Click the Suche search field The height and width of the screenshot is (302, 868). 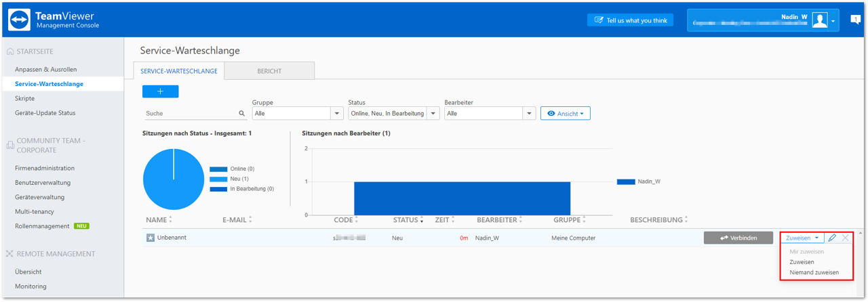(195, 114)
